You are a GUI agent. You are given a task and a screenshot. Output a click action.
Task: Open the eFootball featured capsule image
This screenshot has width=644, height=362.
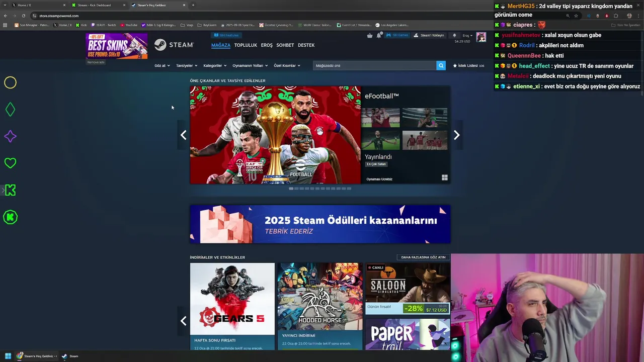[x=275, y=135]
